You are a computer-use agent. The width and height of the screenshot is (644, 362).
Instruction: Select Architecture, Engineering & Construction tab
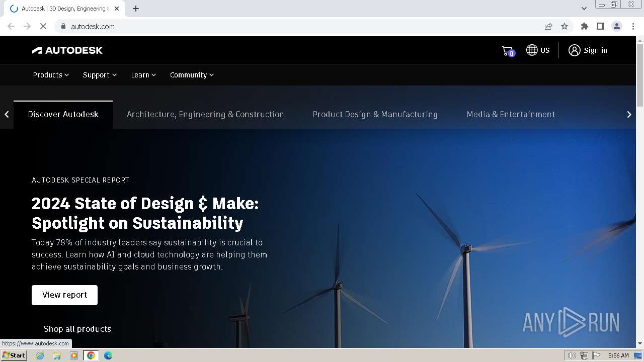(205, 115)
